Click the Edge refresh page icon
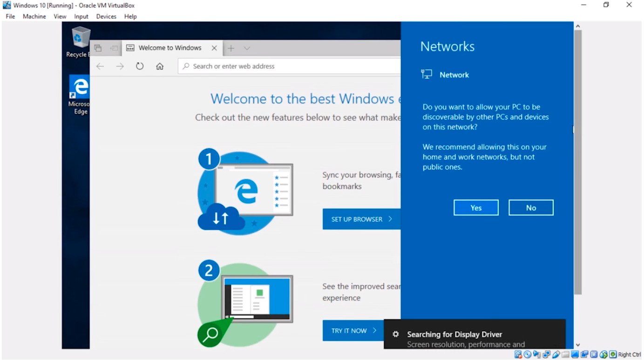This screenshot has height=360, width=644. (140, 66)
